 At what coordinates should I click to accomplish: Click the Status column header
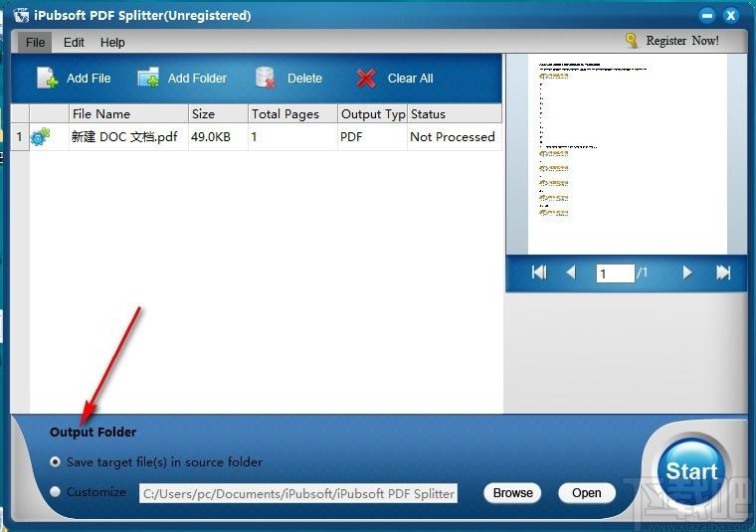point(455,113)
